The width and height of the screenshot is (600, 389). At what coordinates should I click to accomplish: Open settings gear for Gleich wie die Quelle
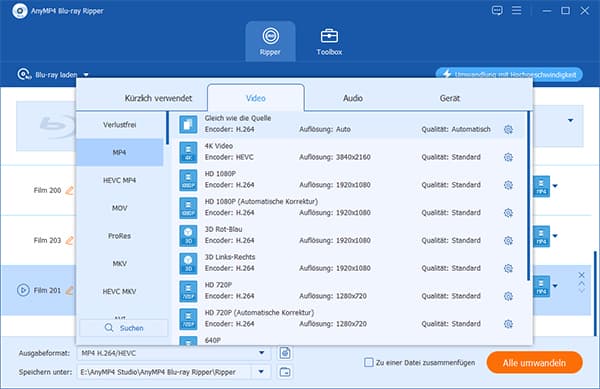click(x=508, y=130)
